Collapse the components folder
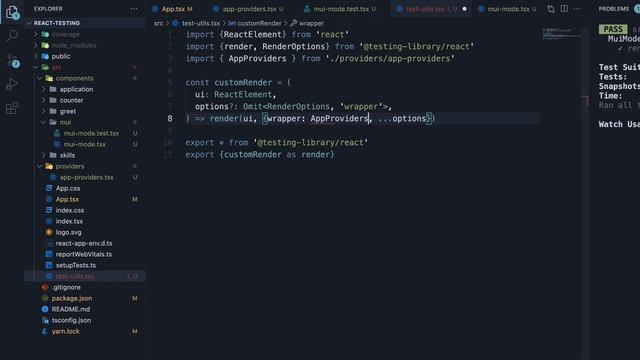This screenshot has height=360, width=640. click(x=74, y=78)
